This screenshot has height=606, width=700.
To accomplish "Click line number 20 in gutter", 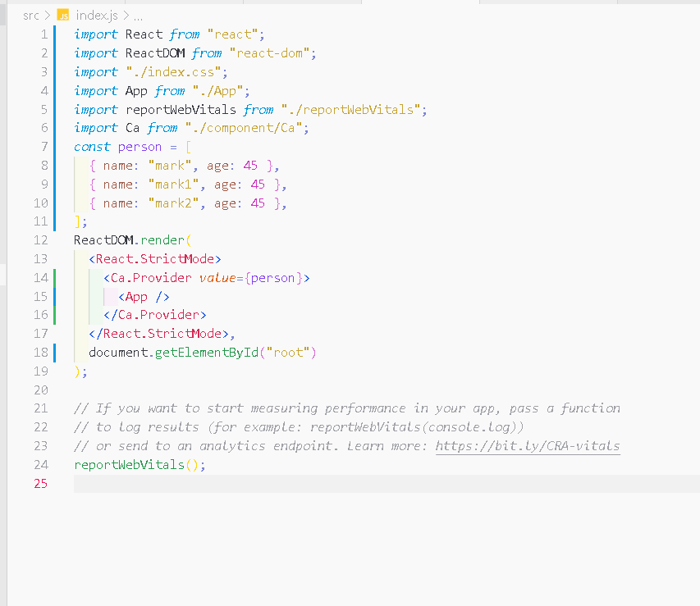I will [x=41, y=390].
